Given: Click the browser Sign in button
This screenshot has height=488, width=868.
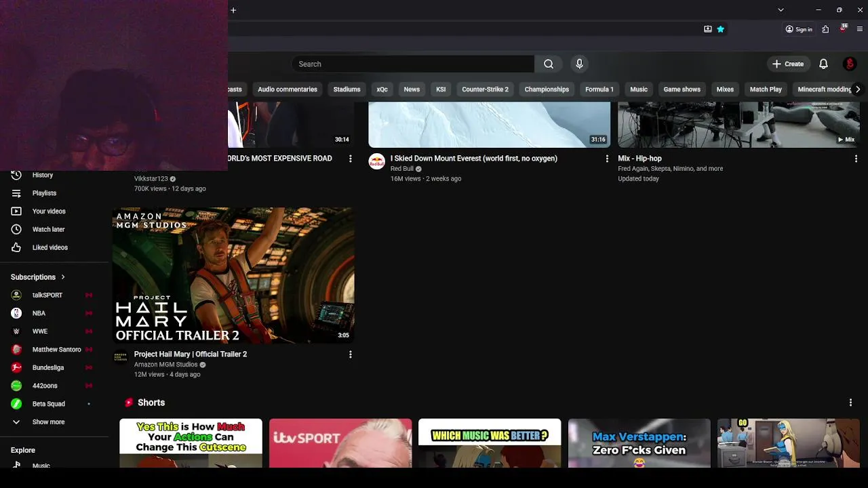Looking at the screenshot, I should tap(799, 29).
